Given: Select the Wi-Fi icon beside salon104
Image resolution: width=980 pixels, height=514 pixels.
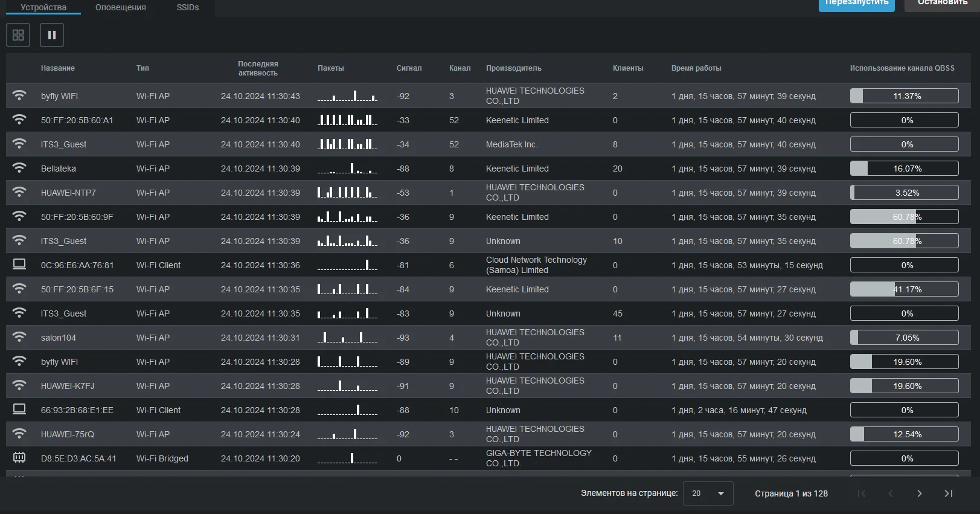Looking at the screenshot, I should (19, 337).
